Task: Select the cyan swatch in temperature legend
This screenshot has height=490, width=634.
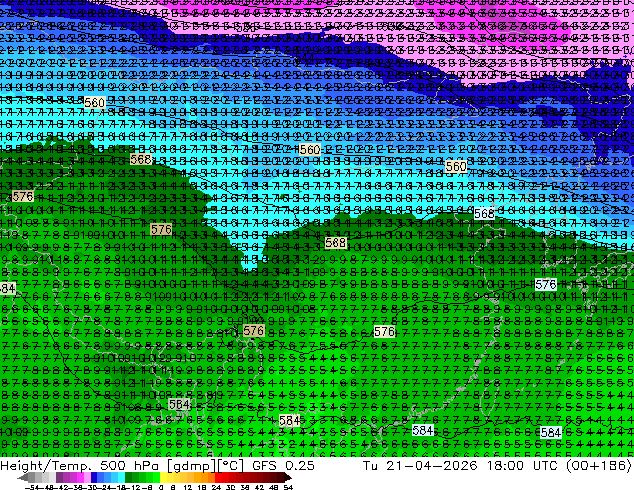Action: (121, 478)
